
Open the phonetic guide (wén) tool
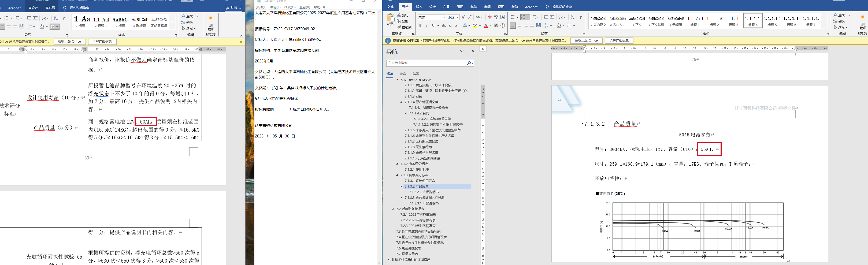(x=496, y=17)
